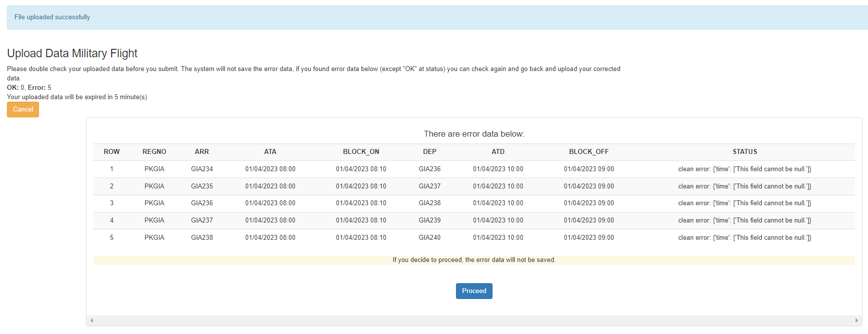Click the horizontal scrollbar track below the table

point(474,321)
